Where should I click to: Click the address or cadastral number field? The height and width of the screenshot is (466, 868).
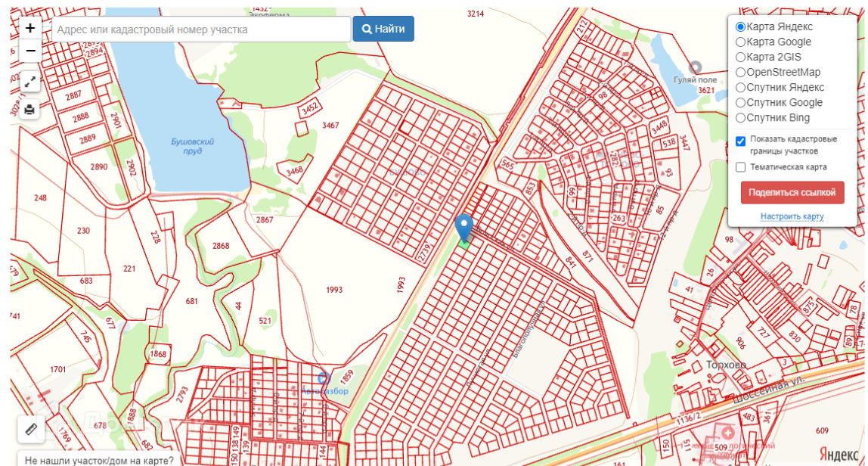pyautogui.click(x=201, y=30)
